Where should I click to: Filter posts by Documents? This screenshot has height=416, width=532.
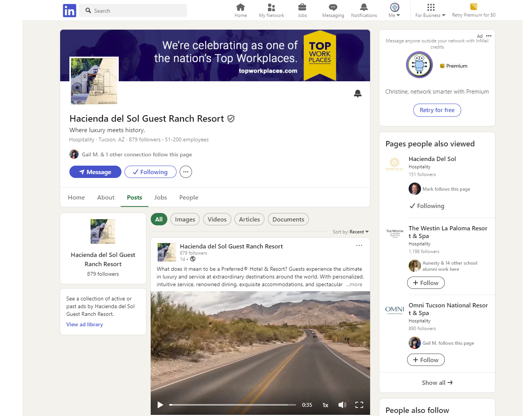[x=288, y=219]
